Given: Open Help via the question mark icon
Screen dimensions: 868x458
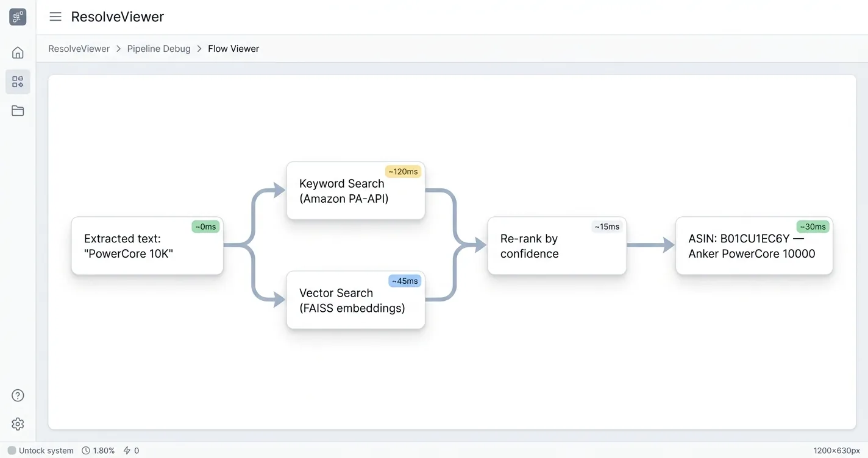Looking at the screenshot, I should (x=18, y=395).
